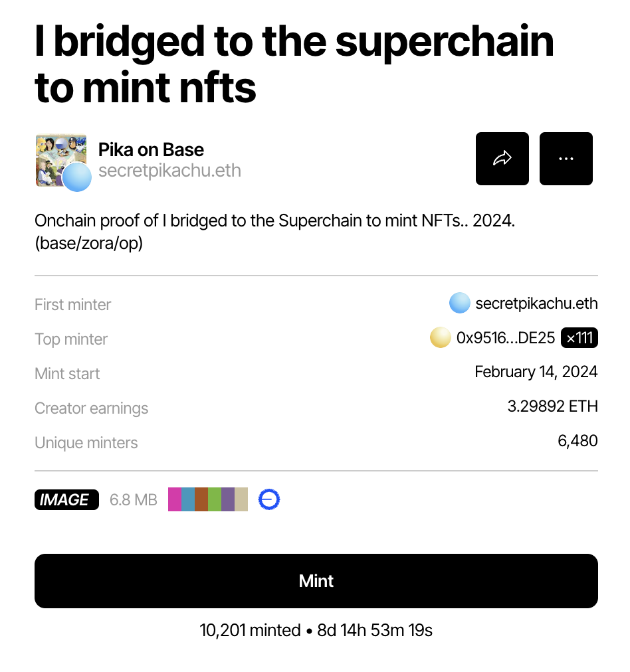Select the blue color swatch

pos(188,499)
